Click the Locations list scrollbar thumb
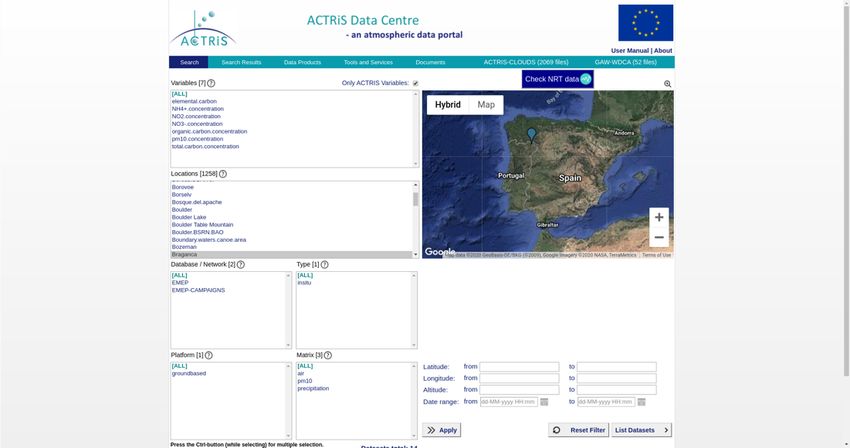850x448 pixels. point(416,199)
